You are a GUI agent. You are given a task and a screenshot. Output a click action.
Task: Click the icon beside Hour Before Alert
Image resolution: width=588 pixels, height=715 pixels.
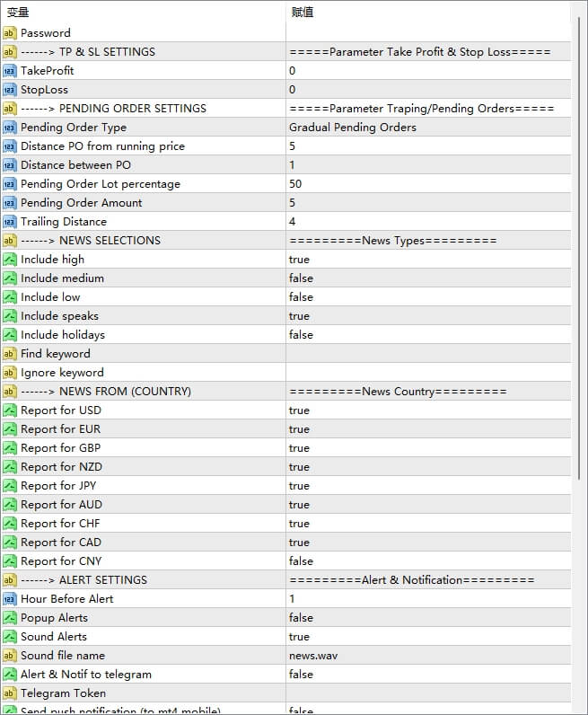[10, 599]
